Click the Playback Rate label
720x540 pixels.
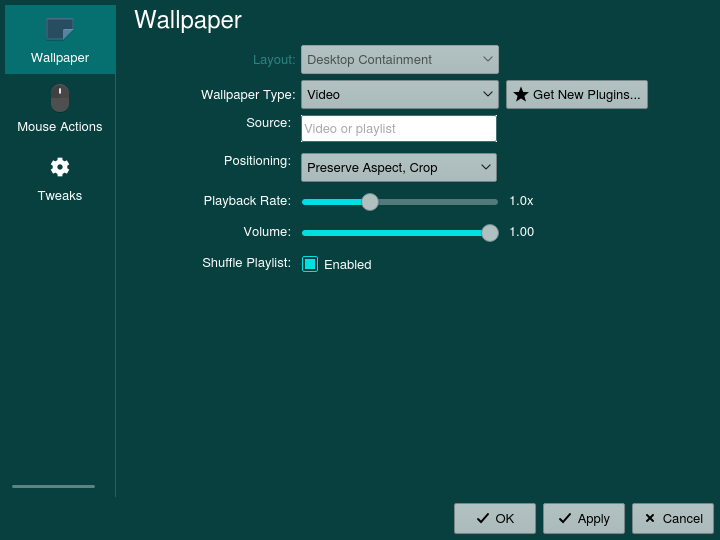coord(248,201)
